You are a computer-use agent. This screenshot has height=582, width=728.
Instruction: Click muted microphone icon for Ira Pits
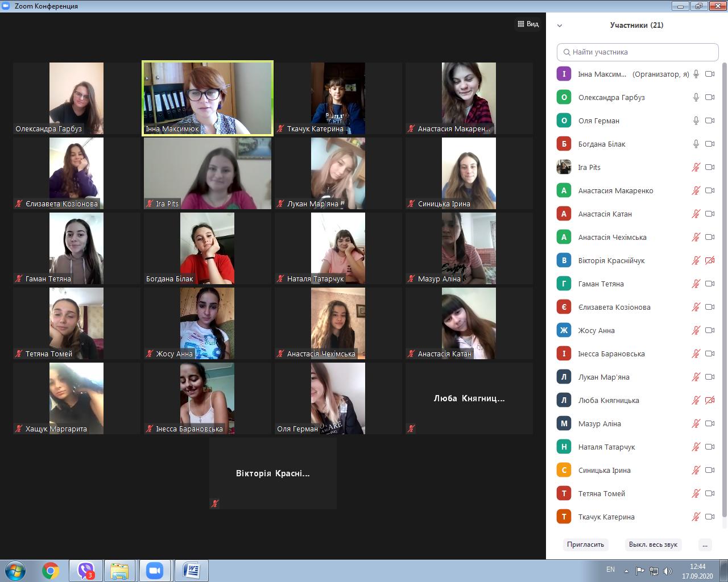pyautogui.click(x=696, y=167)
